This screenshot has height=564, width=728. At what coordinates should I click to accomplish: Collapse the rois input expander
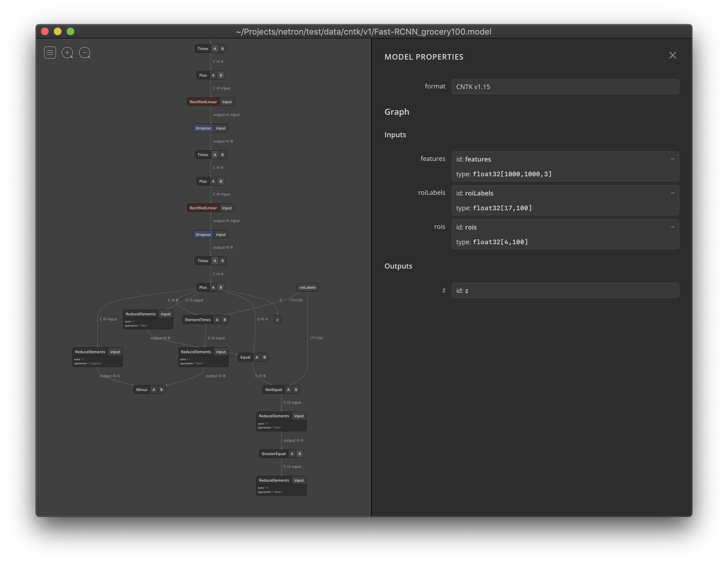673,227
